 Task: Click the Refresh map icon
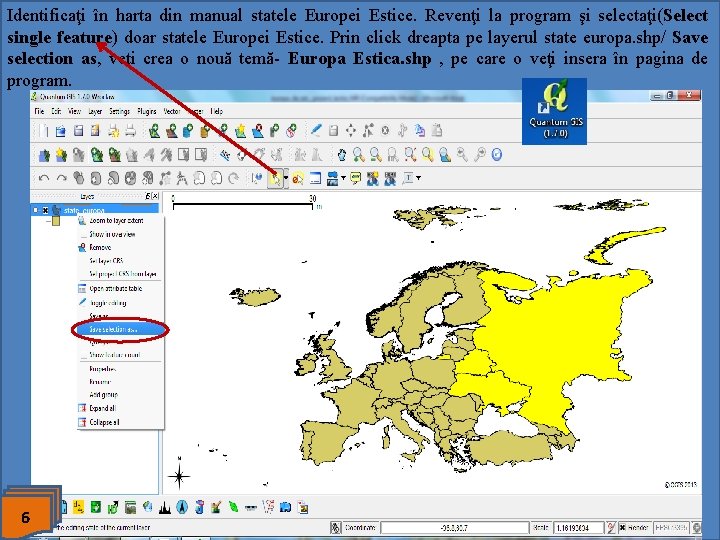click(x=496, y=155)
